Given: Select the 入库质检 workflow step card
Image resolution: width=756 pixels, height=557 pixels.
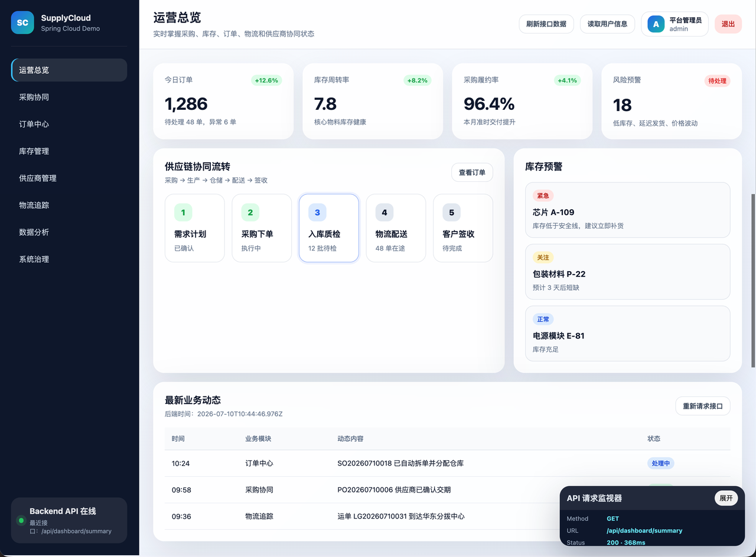Looking at the screenshot, I should pos(329,228).
